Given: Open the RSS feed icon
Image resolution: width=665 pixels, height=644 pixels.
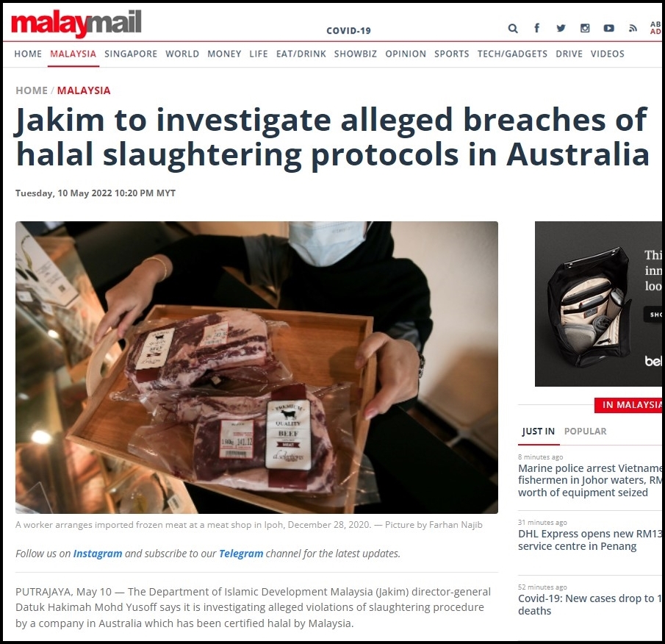Looking at the screenshot, I should 633,29.
